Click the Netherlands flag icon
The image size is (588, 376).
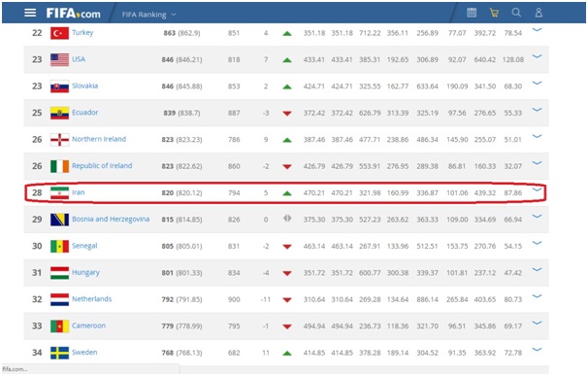click(x=59, y=300)
